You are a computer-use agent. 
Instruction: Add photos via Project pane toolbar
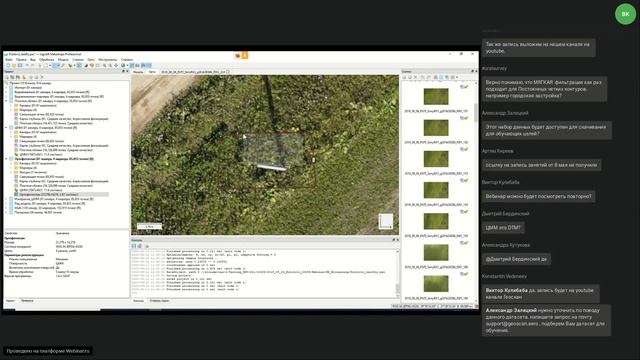[12, 77]
